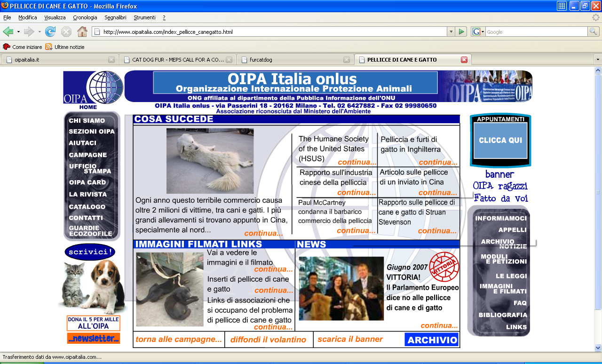This screenshot has height=364, width=602.
Task: Open the list all tabs dropdown
Action: click(x=597, y=60)
